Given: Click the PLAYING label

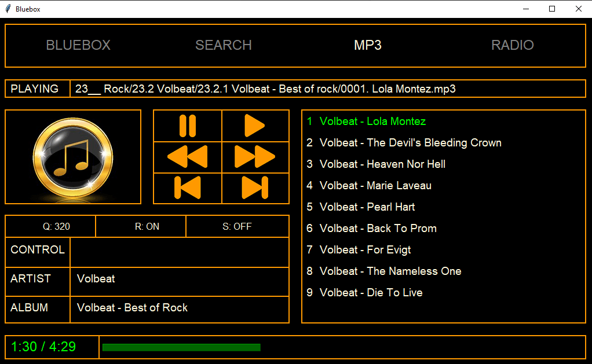Looking at the screenshot, I should (x=34, y=89).
